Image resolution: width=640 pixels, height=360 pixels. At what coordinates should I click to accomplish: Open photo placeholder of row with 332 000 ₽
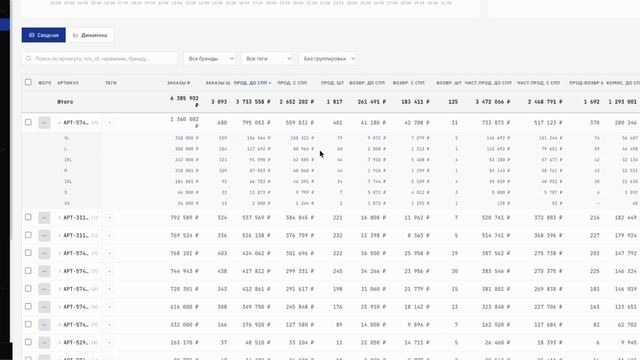click(44, 325)
